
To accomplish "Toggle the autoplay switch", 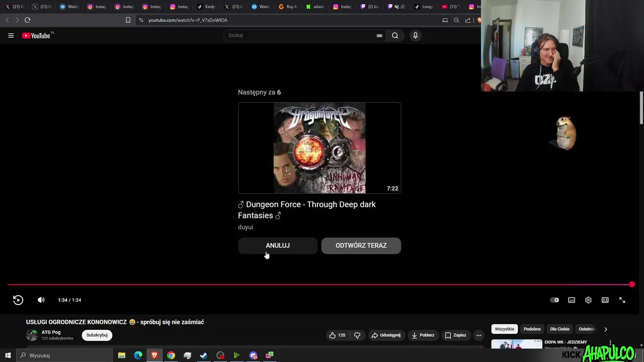I will coord(554,300).
